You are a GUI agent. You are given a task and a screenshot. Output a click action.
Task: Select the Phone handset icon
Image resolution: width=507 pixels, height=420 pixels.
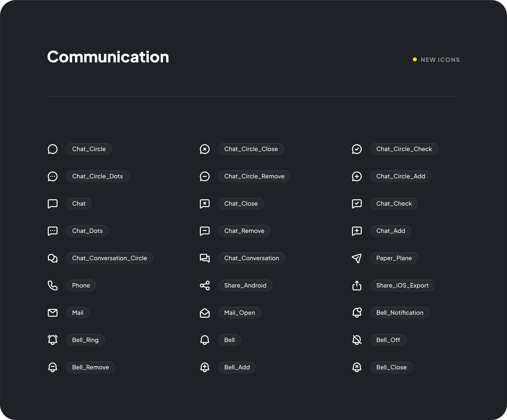[x=53, y=286]
